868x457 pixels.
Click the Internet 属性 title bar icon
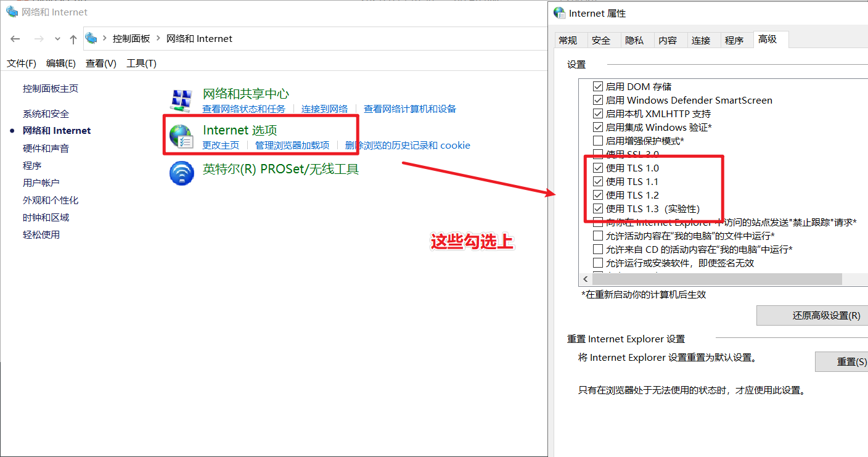(x=559, y=12)
